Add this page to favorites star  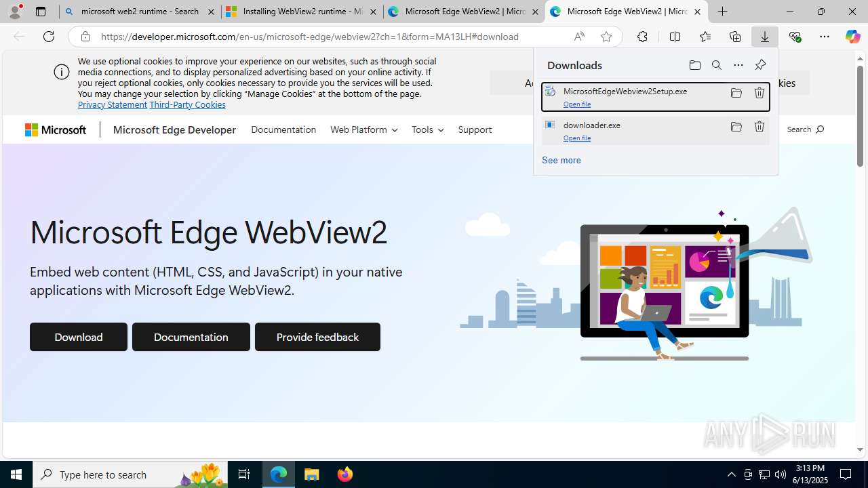click(x=606, y=37)
